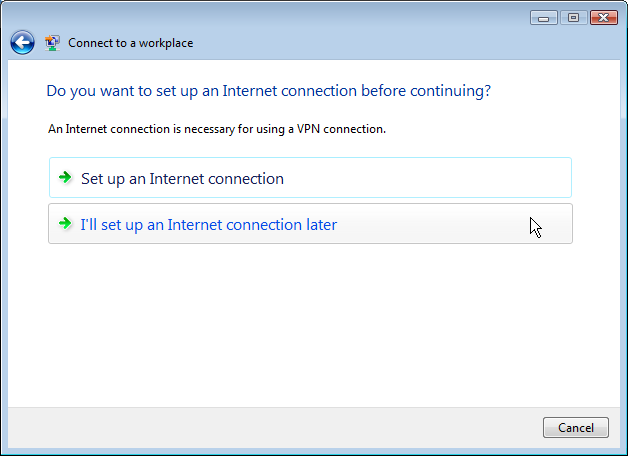Click the sentence about VPN connection requirement

coord(217,129)
